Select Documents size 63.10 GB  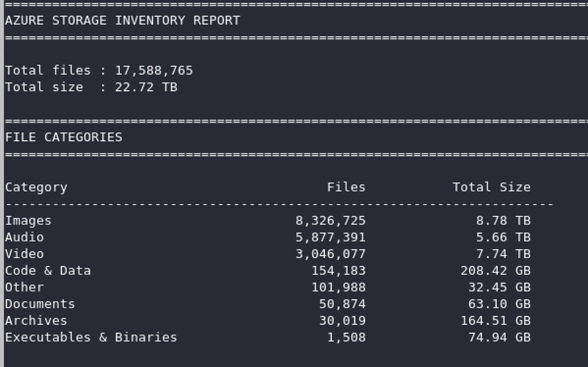(x=500, y=304)
